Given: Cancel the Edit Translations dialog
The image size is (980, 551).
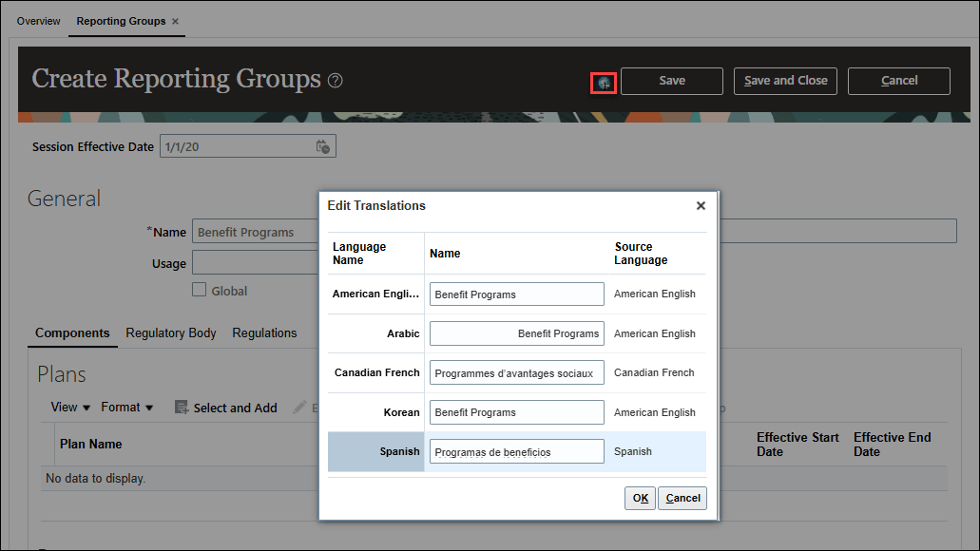Looking at the screenshot, I should (682, 497).
